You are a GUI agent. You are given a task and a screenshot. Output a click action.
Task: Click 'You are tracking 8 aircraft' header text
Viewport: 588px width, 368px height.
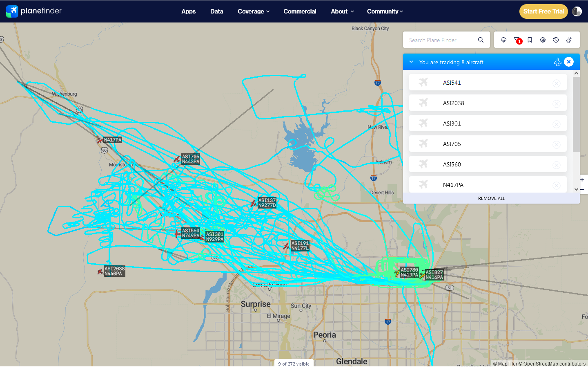click(451, 62)
